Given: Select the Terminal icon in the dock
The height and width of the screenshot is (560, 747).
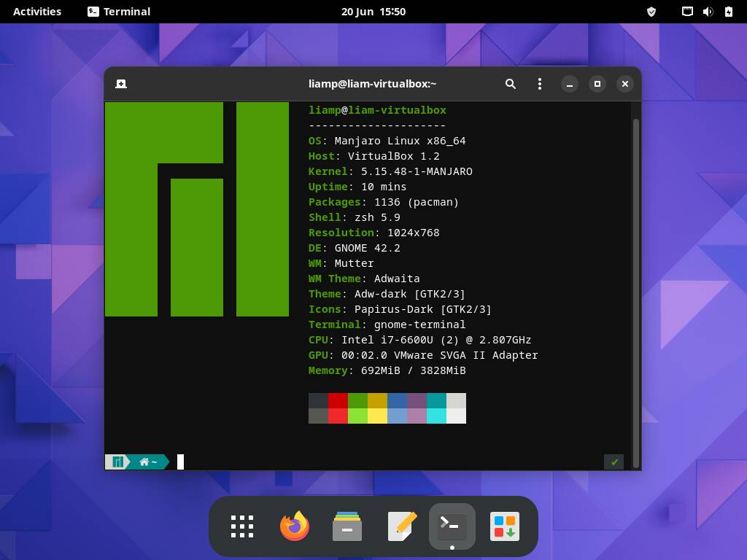Looking at the screenshot, I should [452, 526].
